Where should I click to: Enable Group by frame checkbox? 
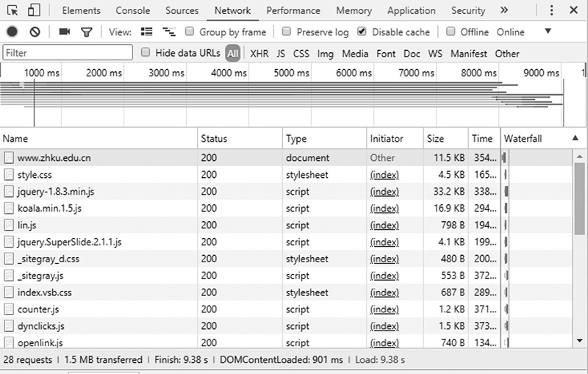tap(190, 32)
